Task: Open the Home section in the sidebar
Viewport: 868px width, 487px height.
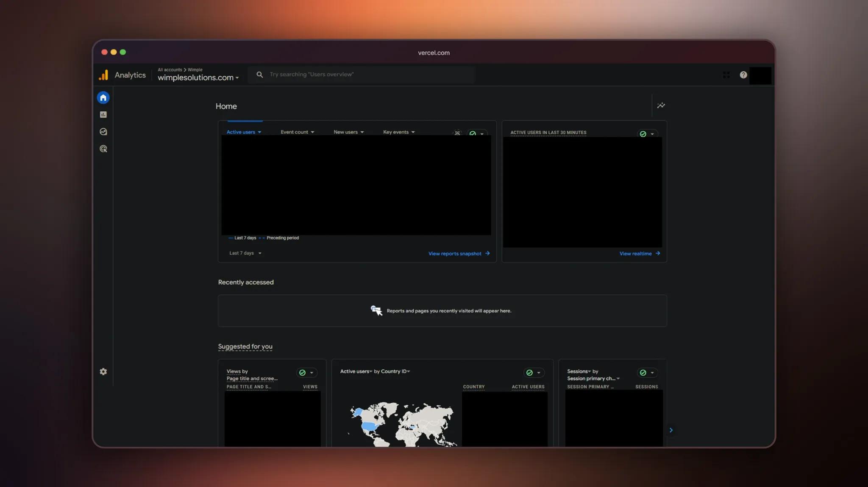Action: pyautogui.click(x=103, y=97)
